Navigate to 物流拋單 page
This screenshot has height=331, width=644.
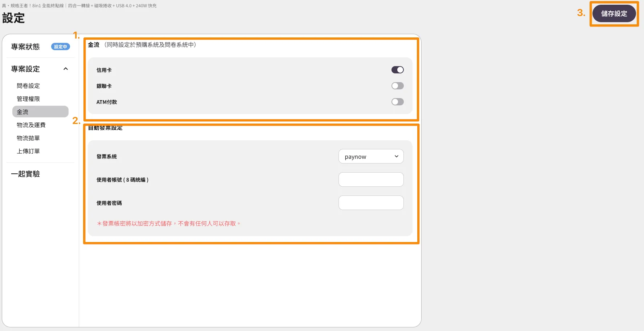coord(28,138)
